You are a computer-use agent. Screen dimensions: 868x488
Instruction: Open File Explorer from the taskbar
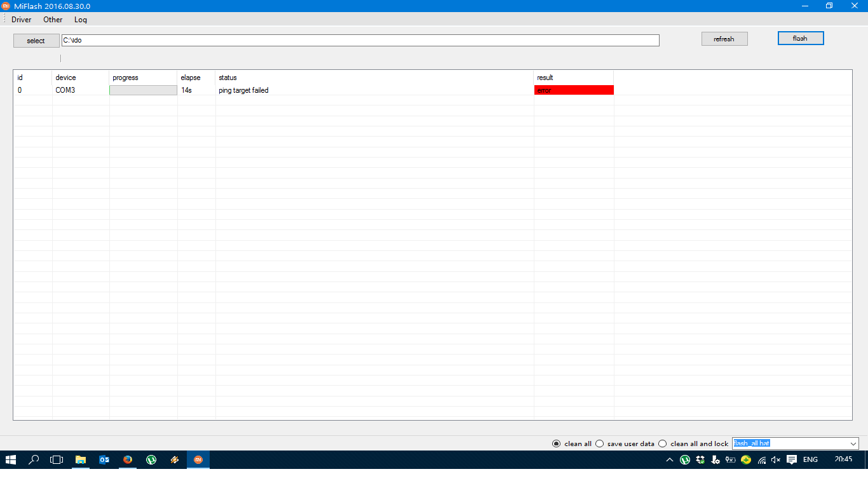point(81,459)
